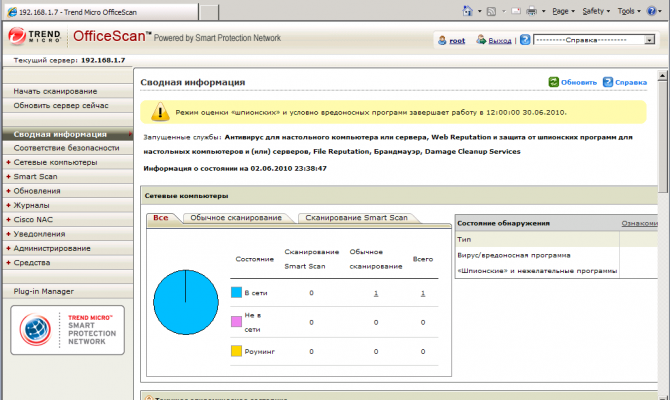670x400 pixels.
Task: Click the blue help icon beside Справка dropdown
Action: pyautogui.click(x=525, y=40)
